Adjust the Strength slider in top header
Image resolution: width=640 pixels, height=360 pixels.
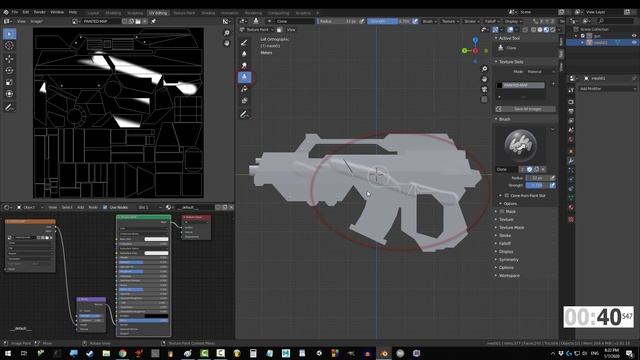click(x=389, y=21)
